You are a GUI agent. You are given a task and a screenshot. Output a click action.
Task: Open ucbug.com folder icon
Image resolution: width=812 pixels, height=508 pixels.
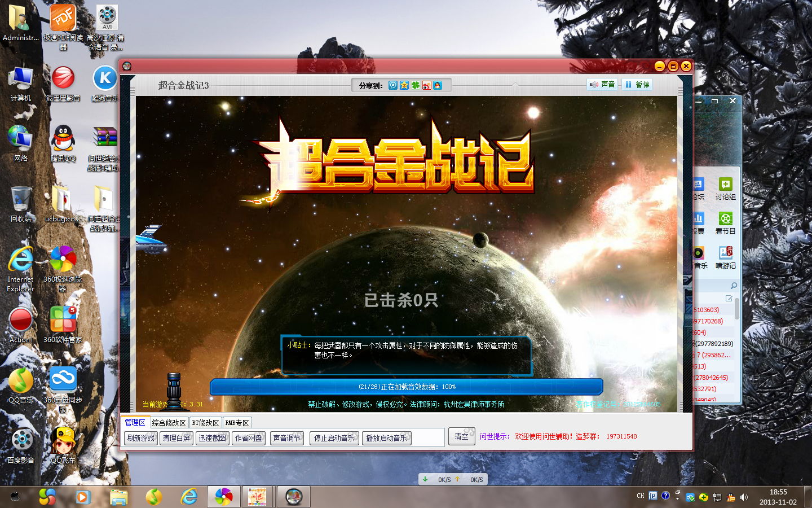point(62,204)
